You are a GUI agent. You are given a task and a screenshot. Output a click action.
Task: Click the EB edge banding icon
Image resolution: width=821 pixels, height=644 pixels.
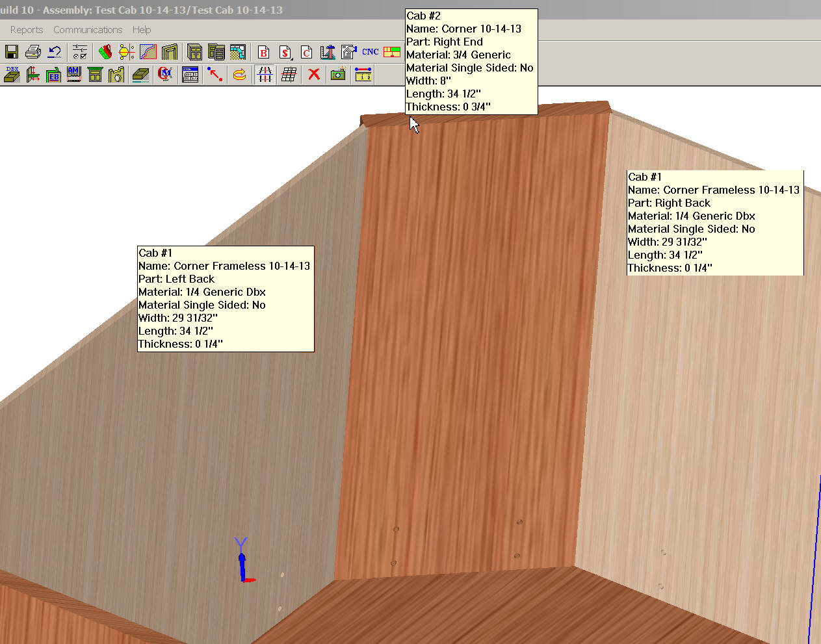(53, 74)
